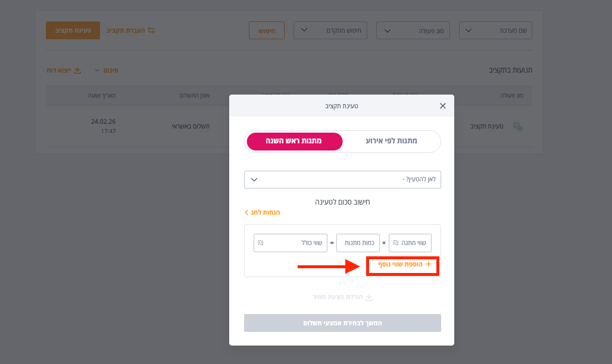
Task: Open the סוג פעולה dropdown
Action: (x=413, y=30)
